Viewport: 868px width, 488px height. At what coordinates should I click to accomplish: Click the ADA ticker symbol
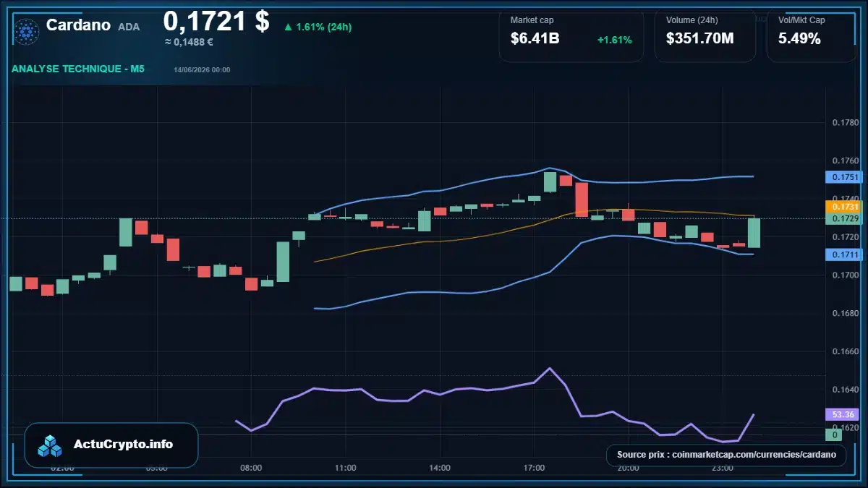pos(129,27)
